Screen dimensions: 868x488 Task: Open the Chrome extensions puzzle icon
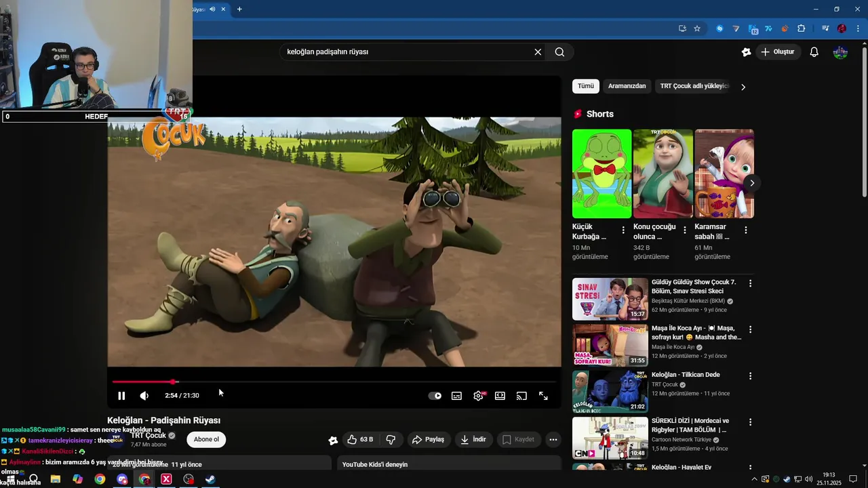tap(802, 28)
